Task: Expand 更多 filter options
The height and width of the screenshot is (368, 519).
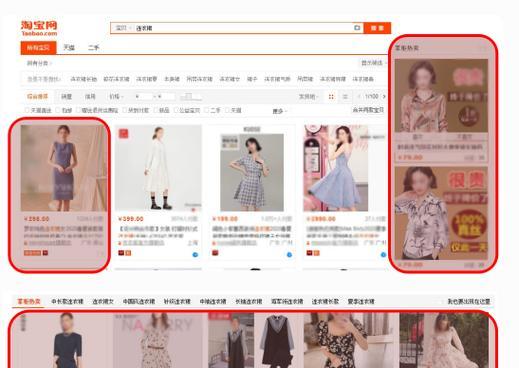Action: pos(279,111)
